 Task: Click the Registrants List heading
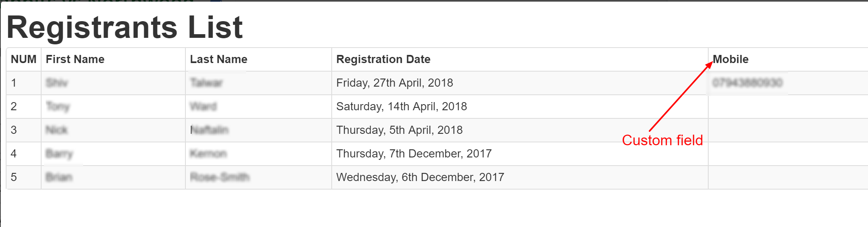125,27
